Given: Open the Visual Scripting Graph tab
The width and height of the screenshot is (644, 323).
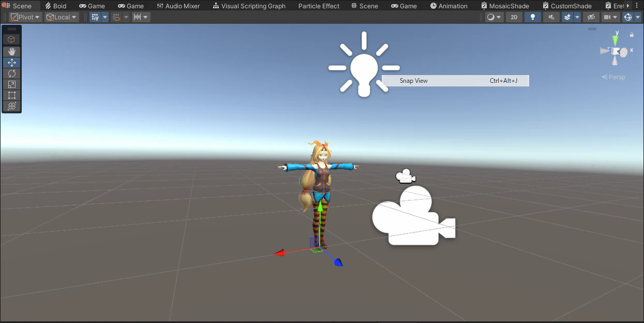Looking at the screenshot, I should coord(249,6).
